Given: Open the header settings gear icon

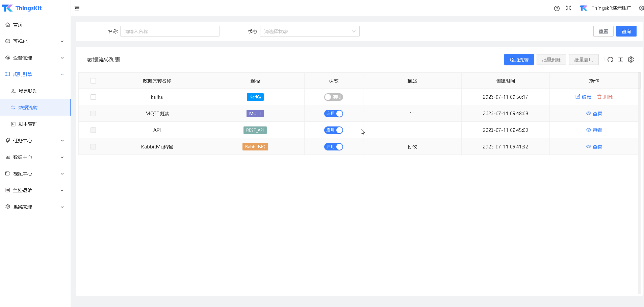Looking at the screenshot, I should 641,8.
